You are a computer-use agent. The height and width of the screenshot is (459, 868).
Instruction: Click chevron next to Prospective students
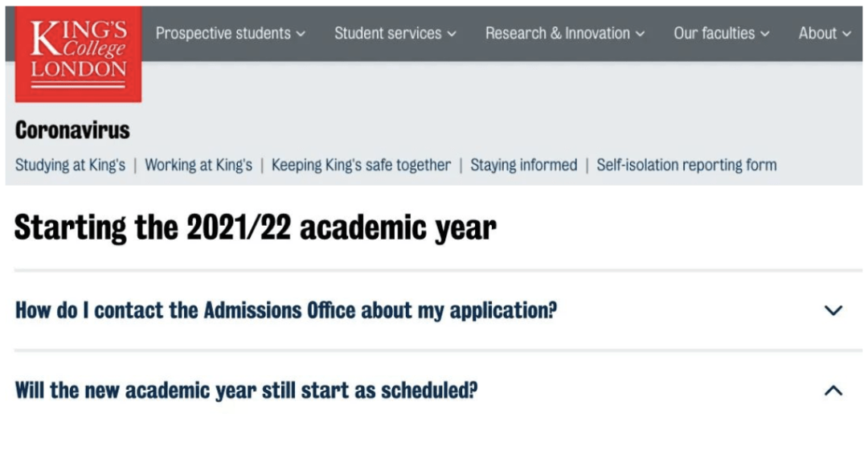[301, 34]
